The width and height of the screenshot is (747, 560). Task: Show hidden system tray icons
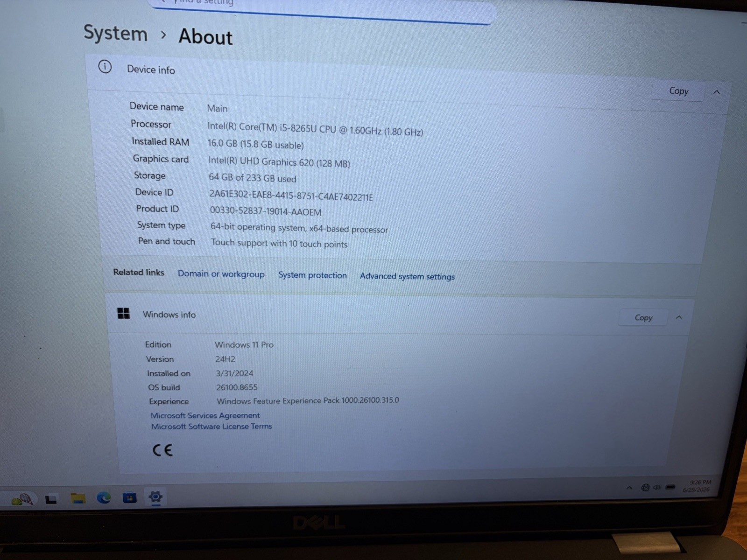[x=629, y=488]
